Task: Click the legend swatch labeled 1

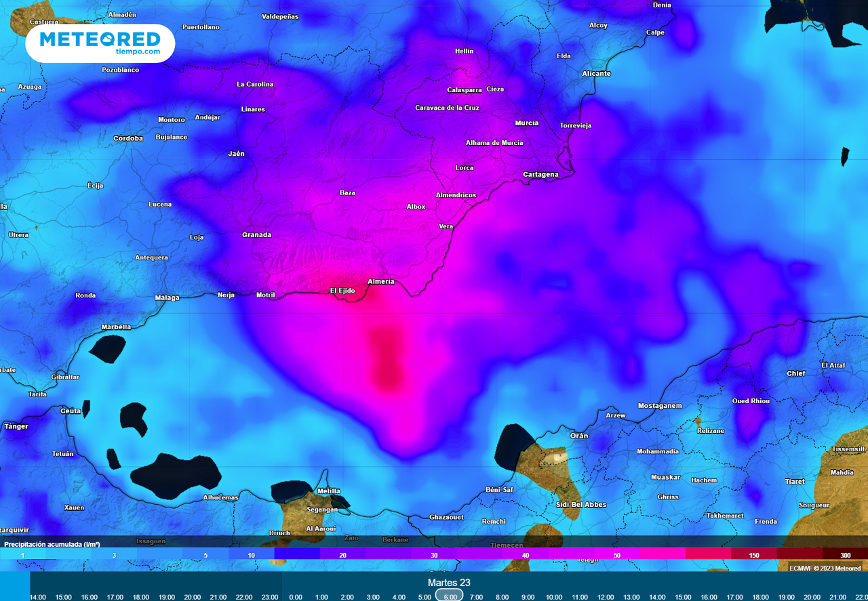Action: (22, 555)
